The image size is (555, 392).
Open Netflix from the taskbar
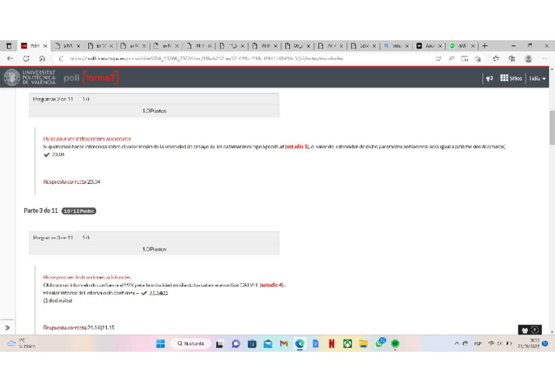(x=332, y=344)
